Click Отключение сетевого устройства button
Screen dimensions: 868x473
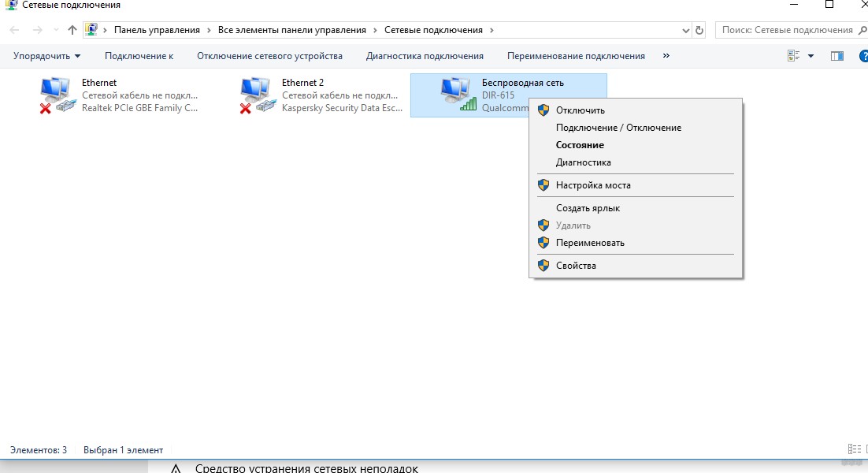269,56
